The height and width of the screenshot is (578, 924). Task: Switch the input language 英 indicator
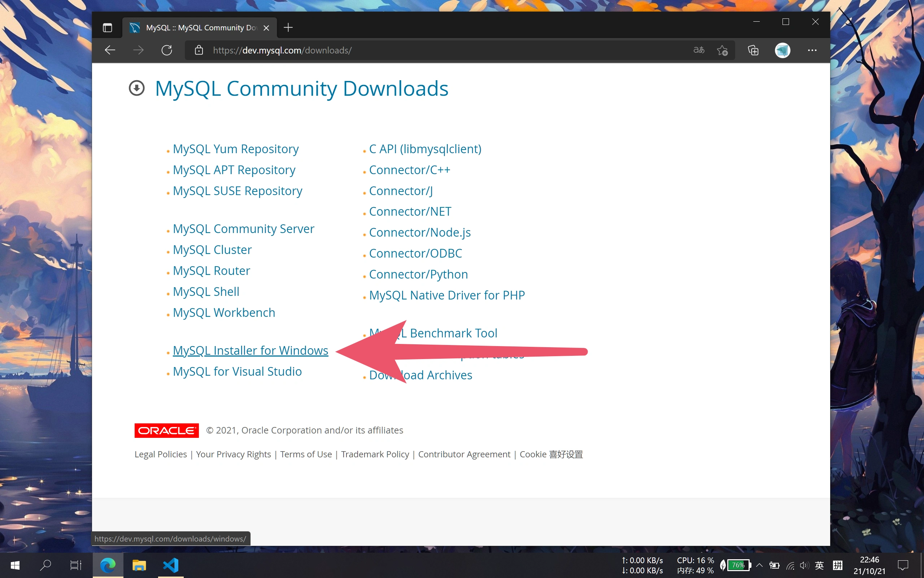[x=819, y=565]
